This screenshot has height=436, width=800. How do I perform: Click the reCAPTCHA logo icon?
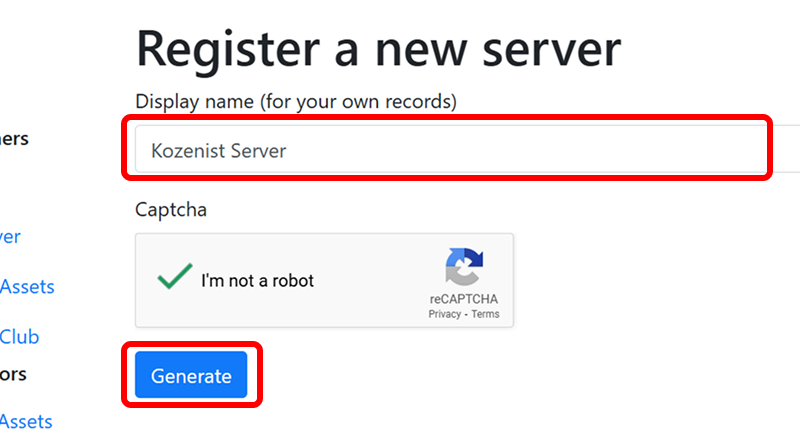point(464,266)
